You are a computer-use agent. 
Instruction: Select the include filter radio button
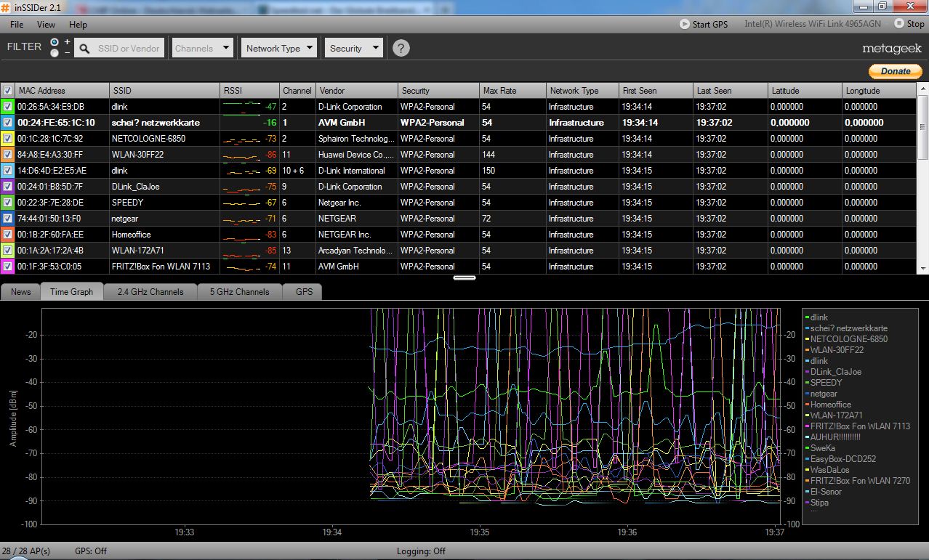click(55, 42)
